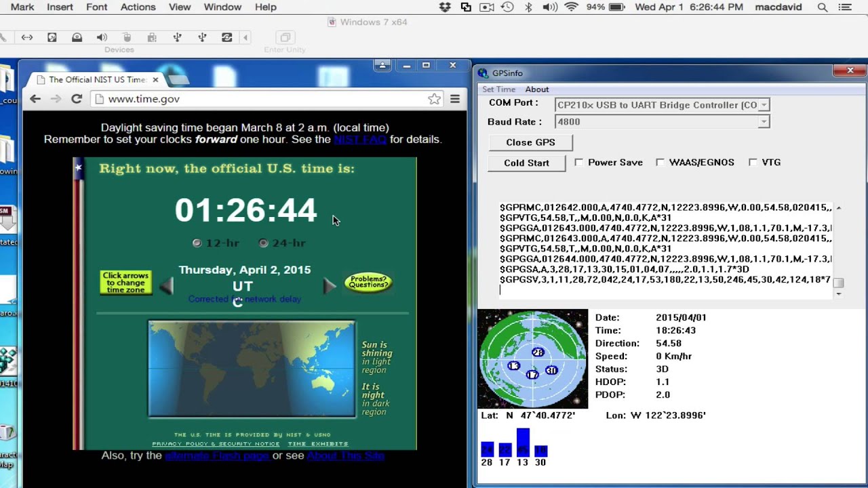Viewport: 868px width, 488px height.
Task: Open the Set Time menu in GPSinfo
Action: point(498,89)
